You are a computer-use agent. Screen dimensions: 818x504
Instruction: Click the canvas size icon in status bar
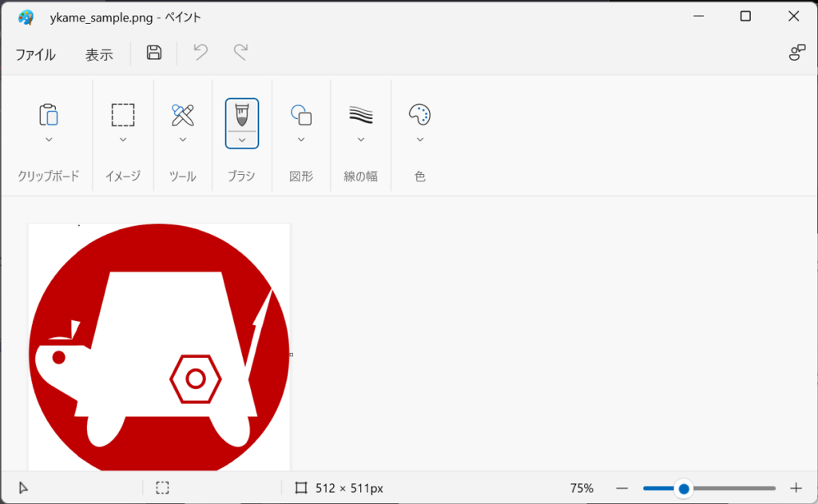point(301,488)
